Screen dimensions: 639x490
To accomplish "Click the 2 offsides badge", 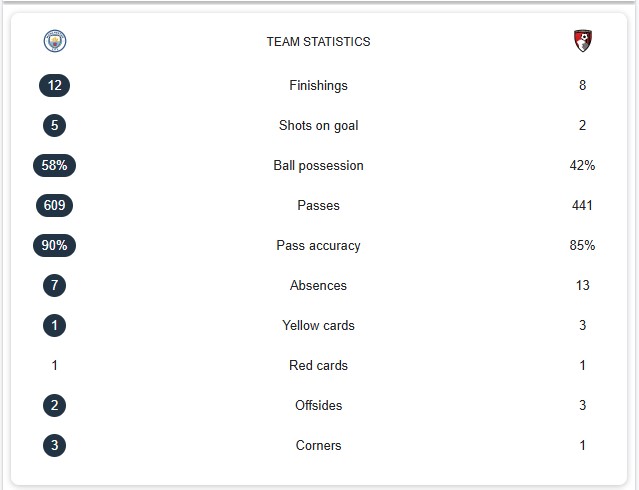I will [55, 405].
